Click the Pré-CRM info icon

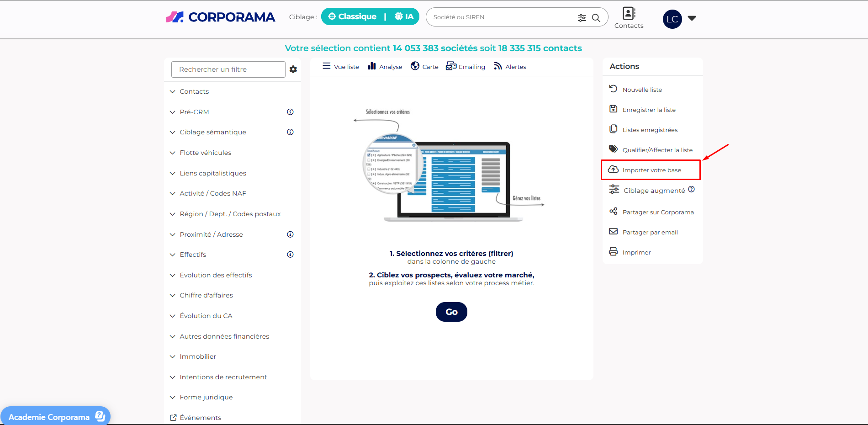[290, 112]
